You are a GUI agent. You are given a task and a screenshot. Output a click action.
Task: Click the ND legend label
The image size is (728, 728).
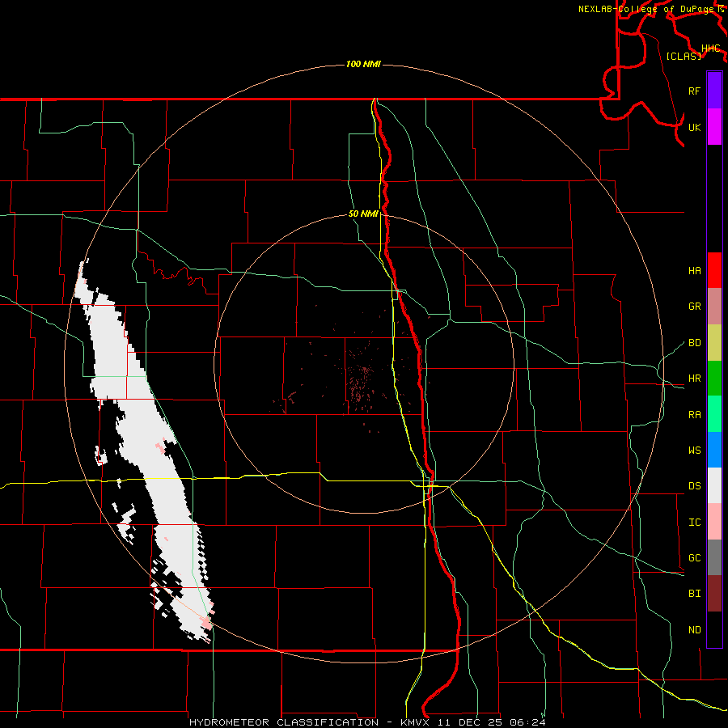point(694,629)
